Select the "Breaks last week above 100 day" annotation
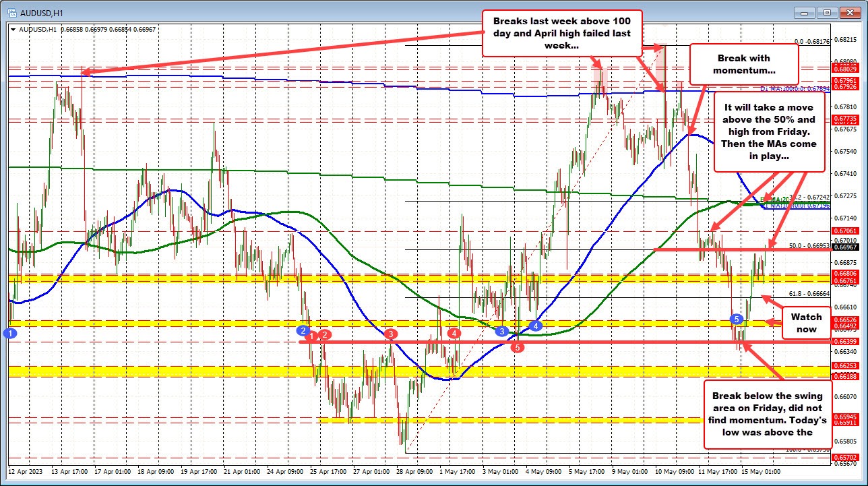868x486 pixels. tap(563, 34)
